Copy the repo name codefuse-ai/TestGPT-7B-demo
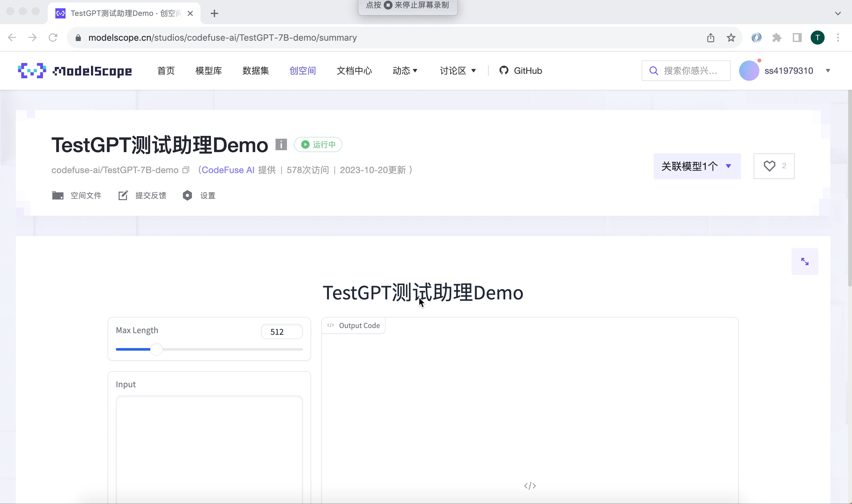The height and width of the screenshot is (504, 852). click(x=185, y=170)
